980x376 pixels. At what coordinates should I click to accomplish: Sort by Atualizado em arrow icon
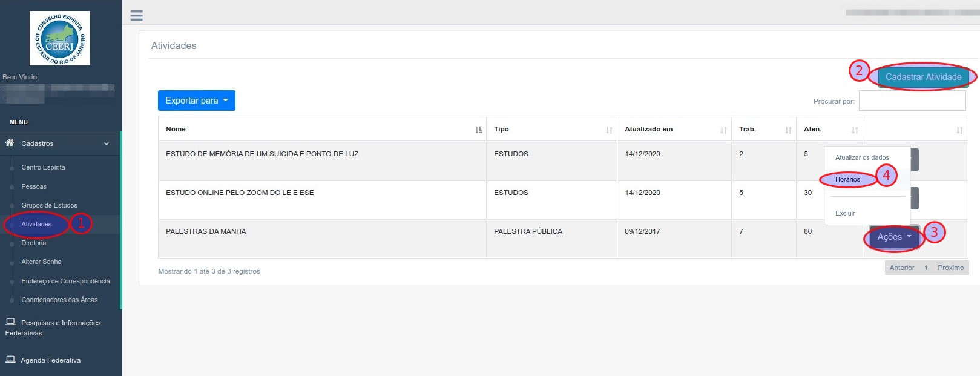(x=723, y=130)
